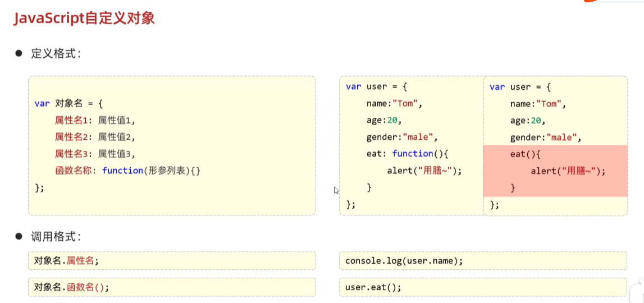
Task: Click the slide title "JavaScript自定义对象"
Action: tap(84, 19)
